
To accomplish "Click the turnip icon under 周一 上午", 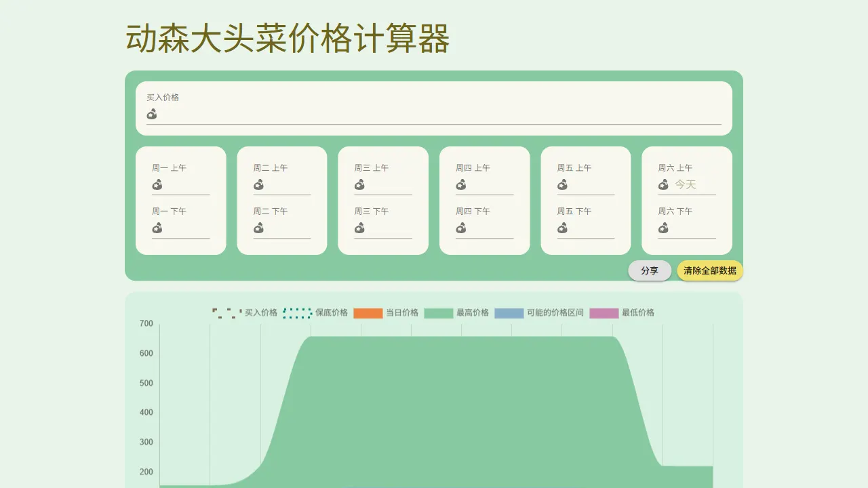I will 157,184.
